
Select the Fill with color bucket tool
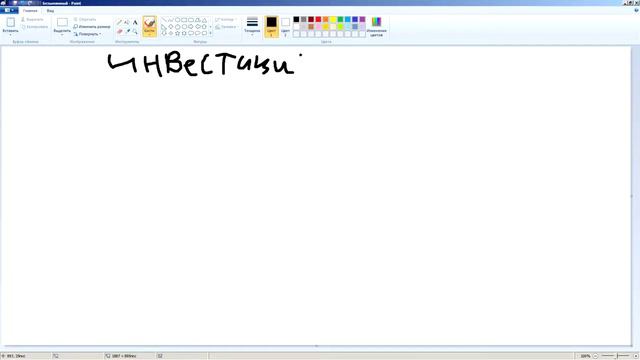[127, 22]
